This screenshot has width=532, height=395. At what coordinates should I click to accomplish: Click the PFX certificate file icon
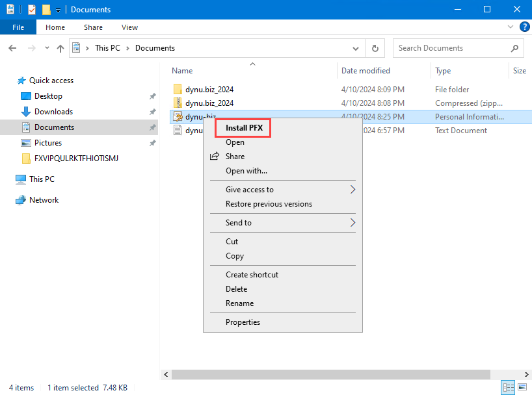(x=178, y=117)
